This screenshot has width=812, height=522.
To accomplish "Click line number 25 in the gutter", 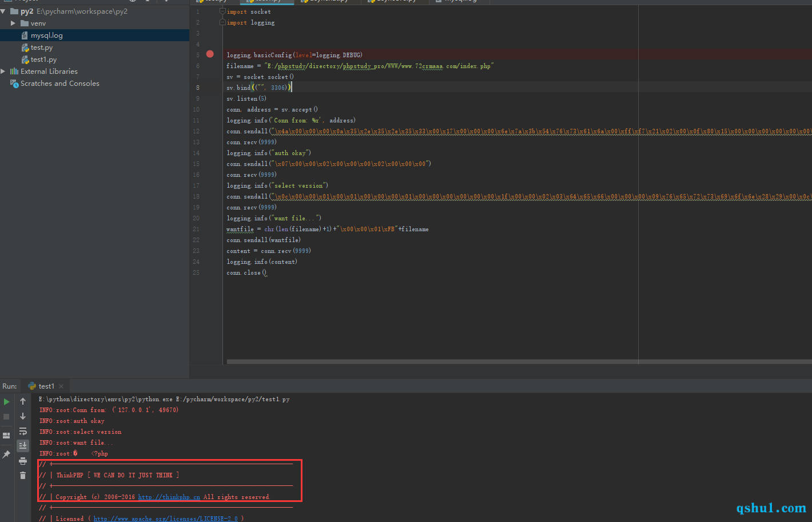I will click(x=196, y=272).
